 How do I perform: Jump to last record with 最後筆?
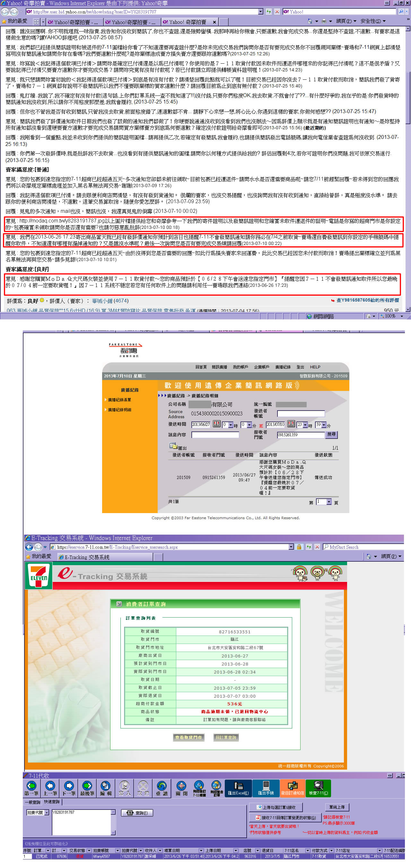point(87,788)
